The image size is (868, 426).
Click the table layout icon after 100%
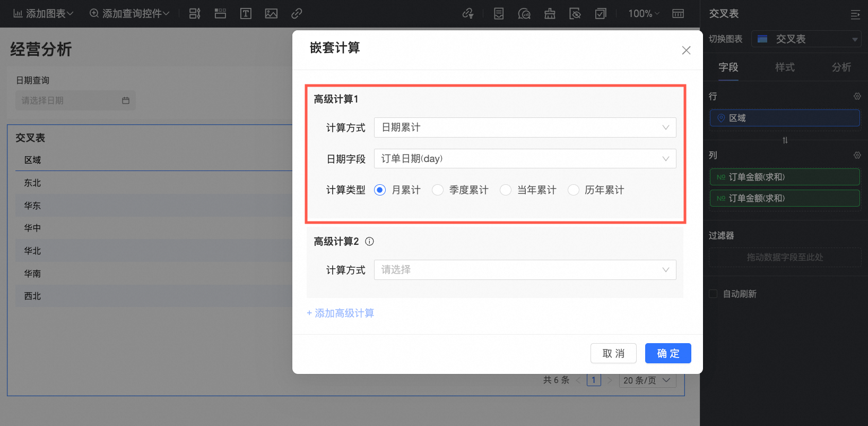coord(678,13)
